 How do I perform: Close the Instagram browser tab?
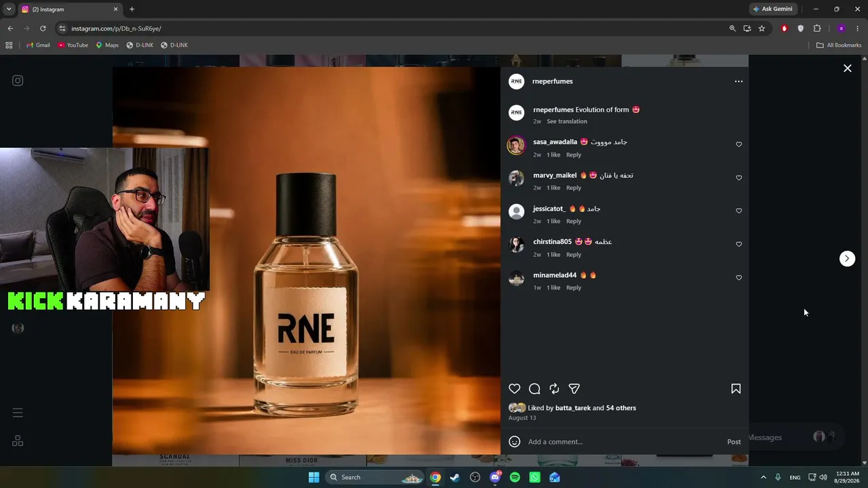pos(115,9)
